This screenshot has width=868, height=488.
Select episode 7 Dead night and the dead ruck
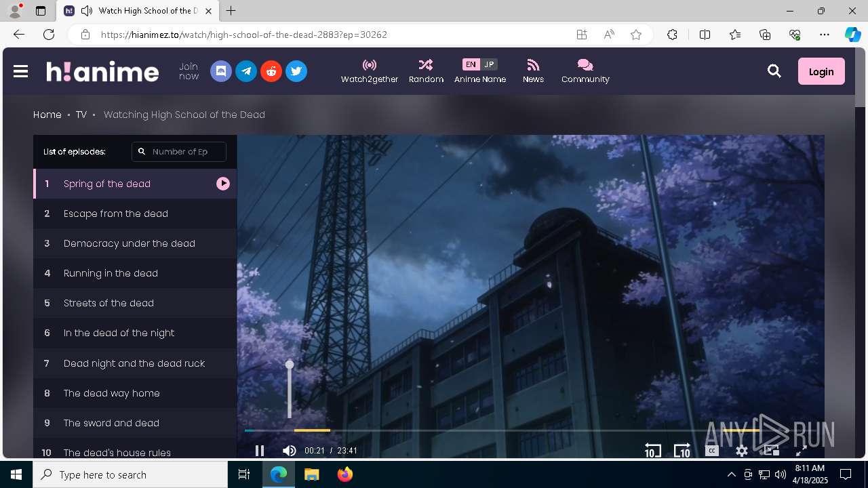[x=135, y=363]
